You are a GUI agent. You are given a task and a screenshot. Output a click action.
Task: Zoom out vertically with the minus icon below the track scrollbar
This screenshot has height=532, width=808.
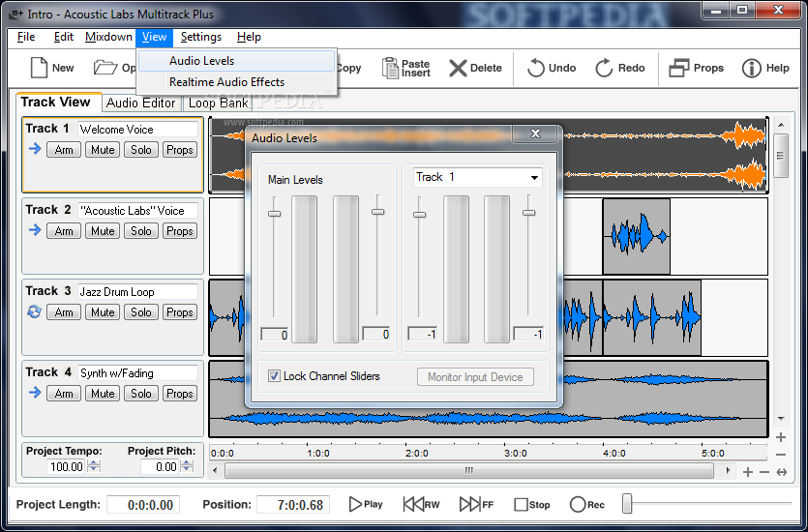coord(781,455)
